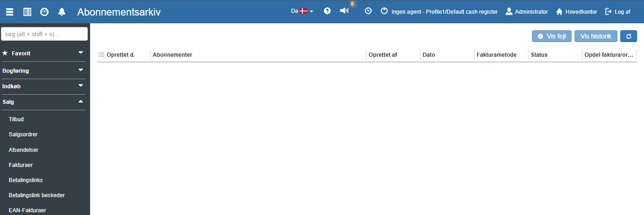Open Salgsordrer in the sidebar
Screen dimensions: 644x215
click(x=23, y=134)
